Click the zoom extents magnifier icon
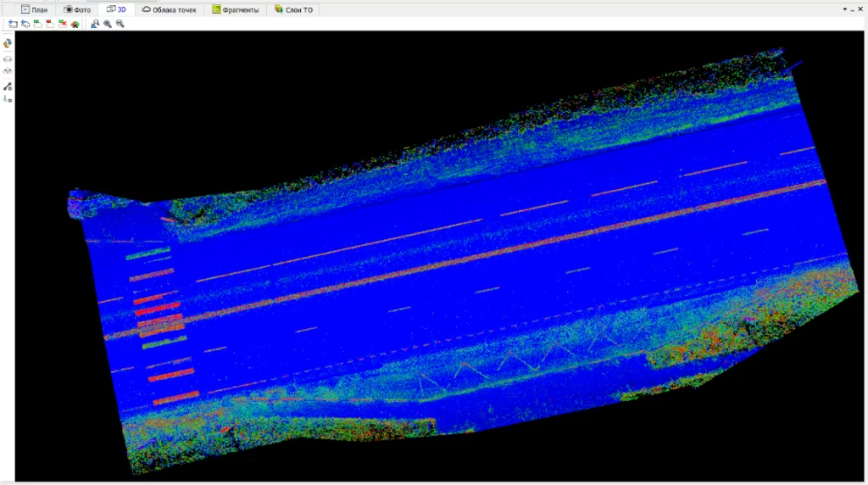Image resolution: width=868 pixels, height=485 pixels. coord(95,24)
